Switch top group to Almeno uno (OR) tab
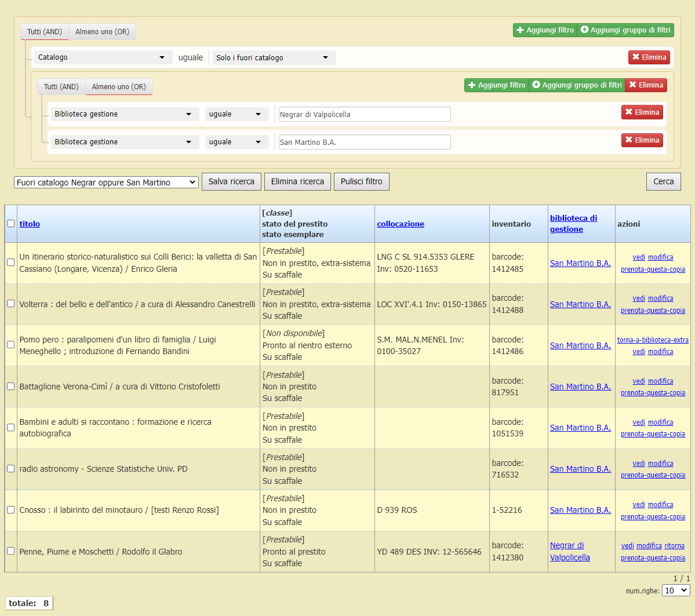The image size is (695, 616). click(x=102, y=32)
